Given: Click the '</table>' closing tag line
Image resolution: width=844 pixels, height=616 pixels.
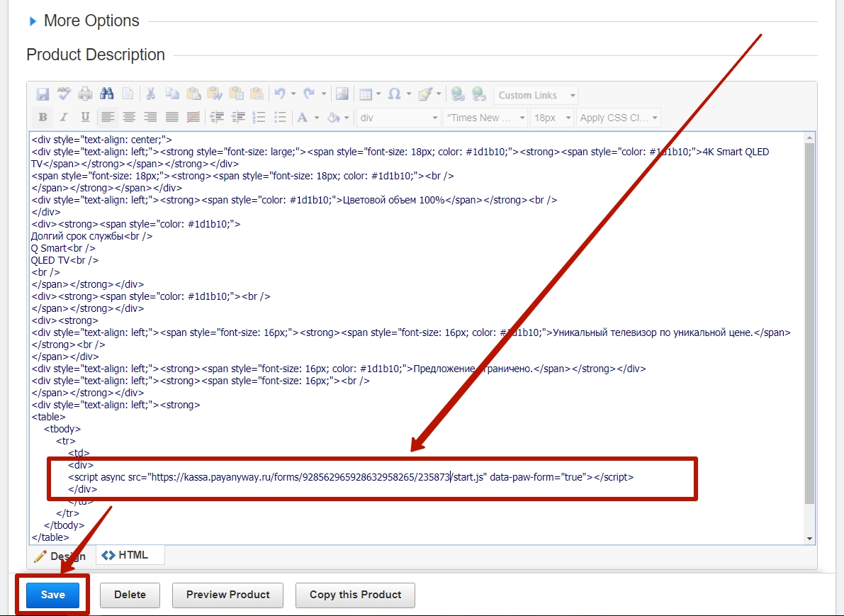Looking at the screenshot, I should (50, 537).
